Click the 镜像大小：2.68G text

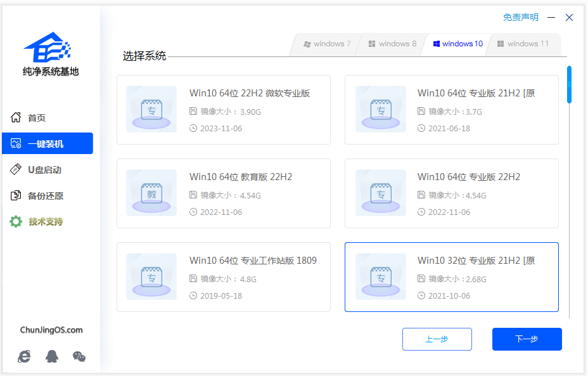(x=457, y=279)
